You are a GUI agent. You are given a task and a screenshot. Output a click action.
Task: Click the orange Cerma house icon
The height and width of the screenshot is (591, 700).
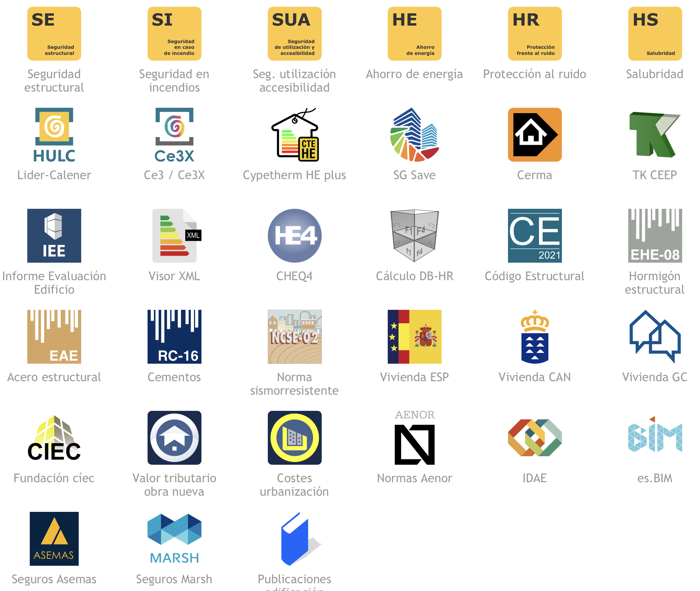535,135
